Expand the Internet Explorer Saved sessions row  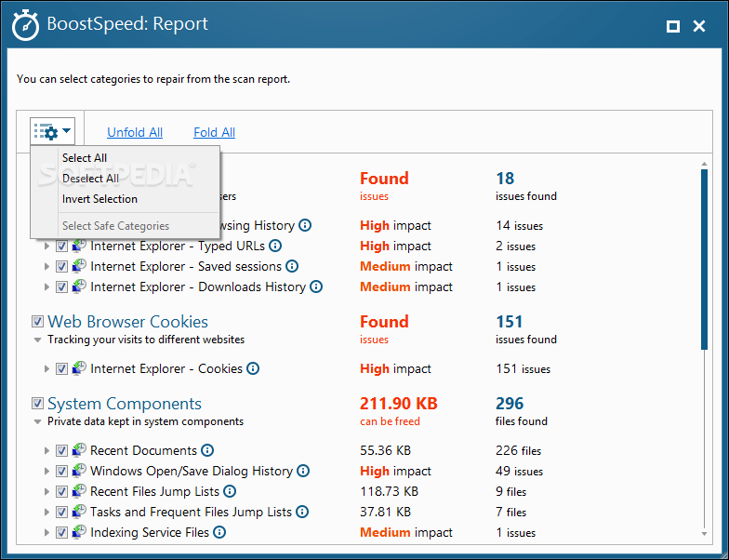click(46, 266)
